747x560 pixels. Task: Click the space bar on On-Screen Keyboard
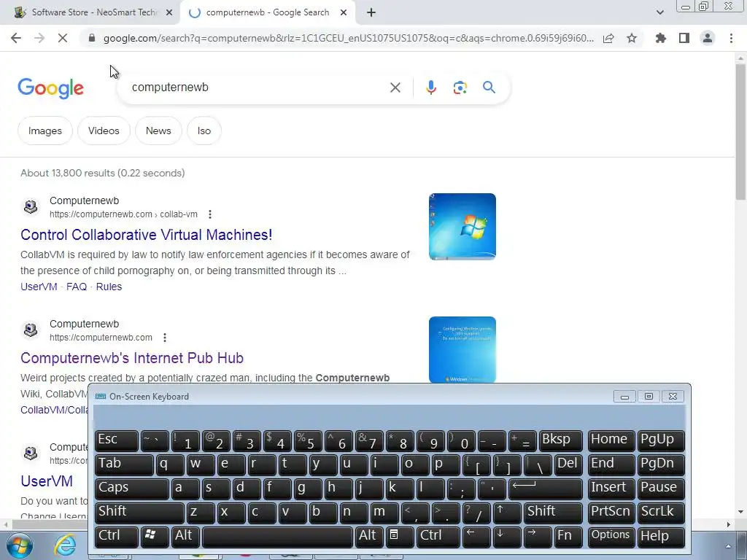tap(277, 536)
